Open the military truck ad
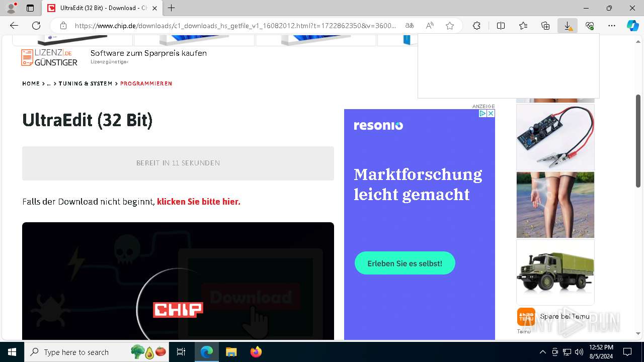The width and height of the screenshot is (644, 362). tap(555, 272)
